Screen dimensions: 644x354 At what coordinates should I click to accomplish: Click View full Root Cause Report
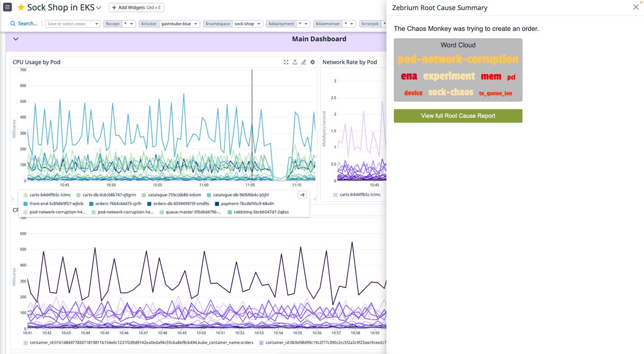458,116
